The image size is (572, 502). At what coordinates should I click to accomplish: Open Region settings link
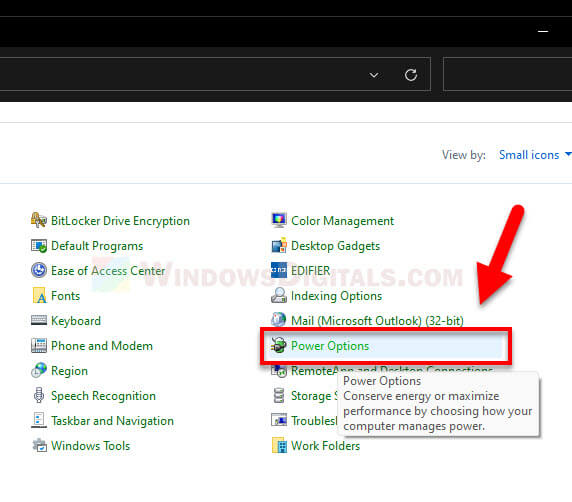point(69,371)
